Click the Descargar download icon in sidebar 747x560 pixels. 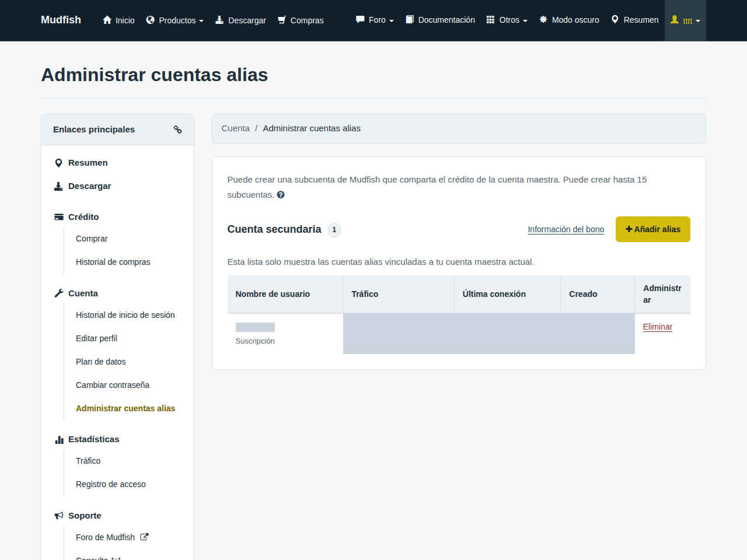click(58, 186)
